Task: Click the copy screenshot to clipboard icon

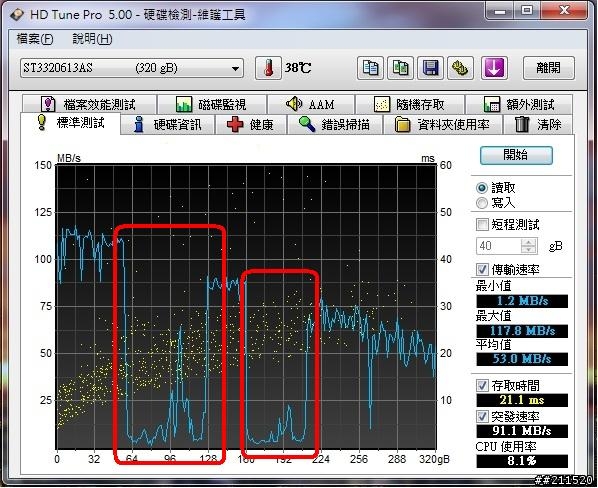Action: (x=400, y=68)
